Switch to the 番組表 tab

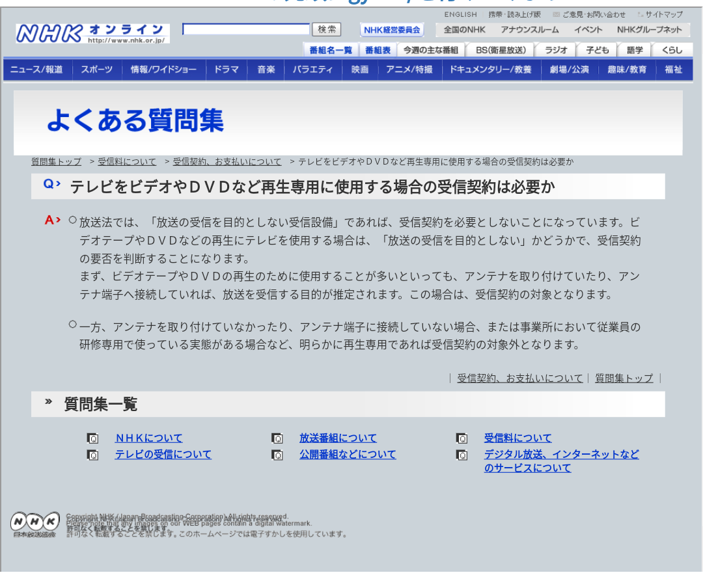(378, 50)
